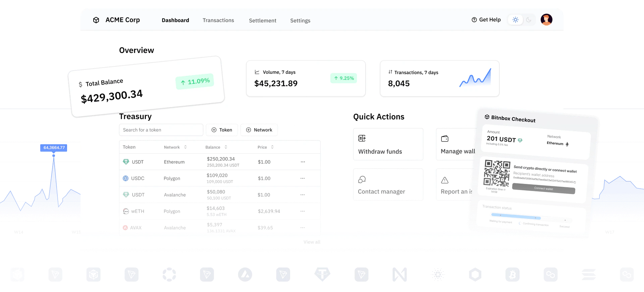The image size is (644, 292).
Task: Click the Report an issue warning icon
Action: [445, 180]
